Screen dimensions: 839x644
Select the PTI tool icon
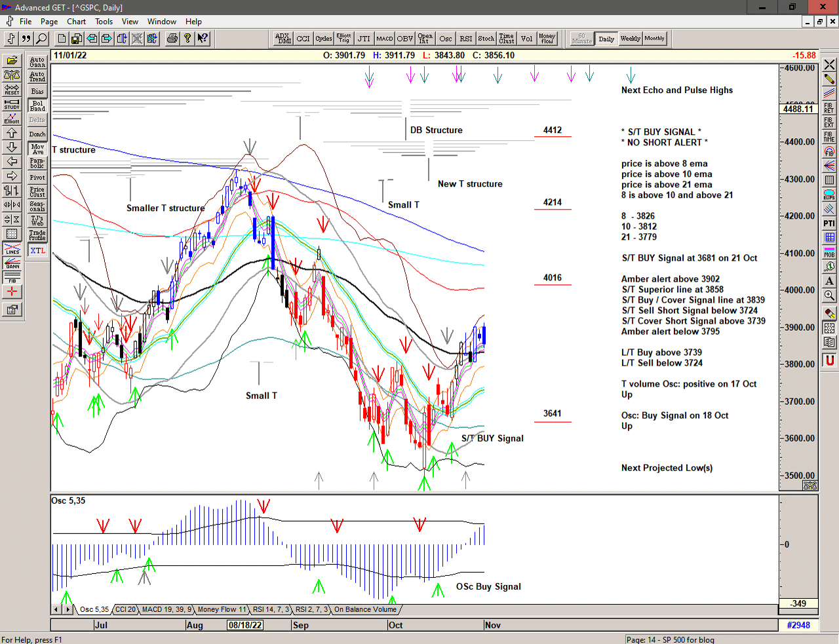pos(829,223)
